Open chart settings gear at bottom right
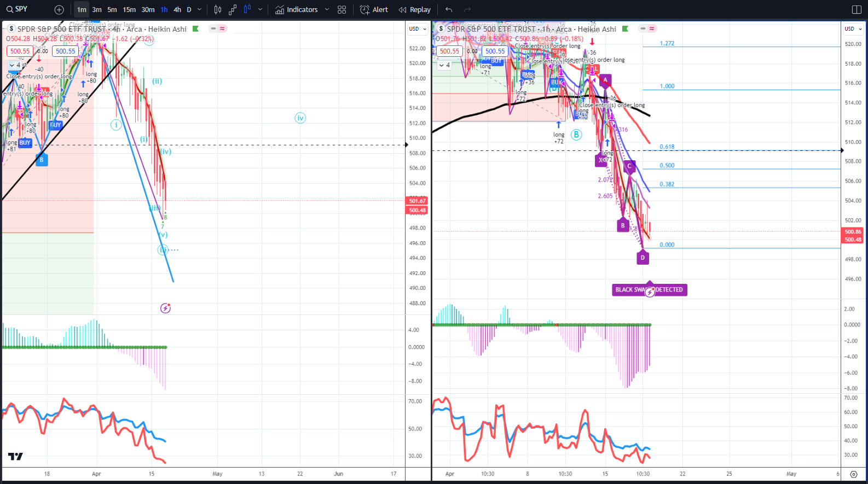 [854, 474]
